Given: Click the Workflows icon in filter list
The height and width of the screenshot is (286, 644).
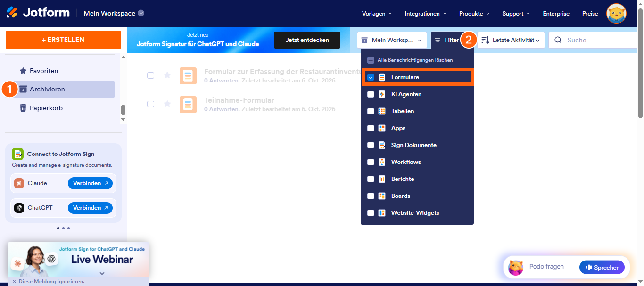Looking at the screenshot, I should 382,162.
